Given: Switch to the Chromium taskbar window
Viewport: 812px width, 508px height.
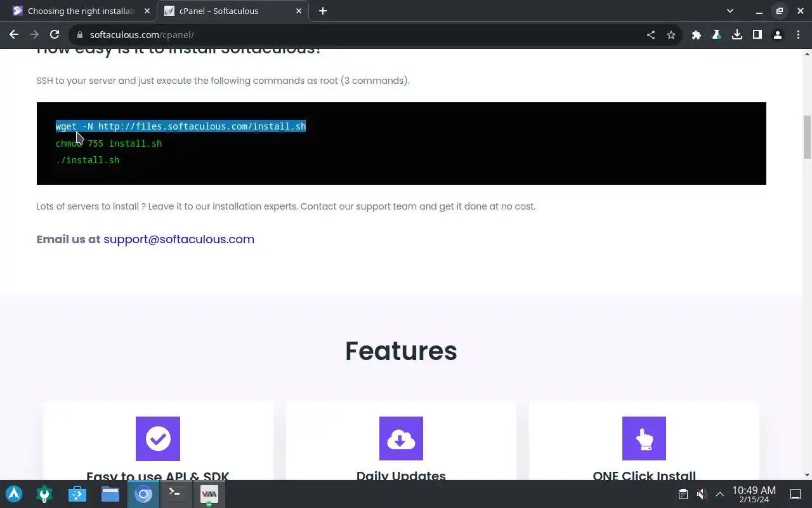Looking at the screenshot, I should [143, 494].
